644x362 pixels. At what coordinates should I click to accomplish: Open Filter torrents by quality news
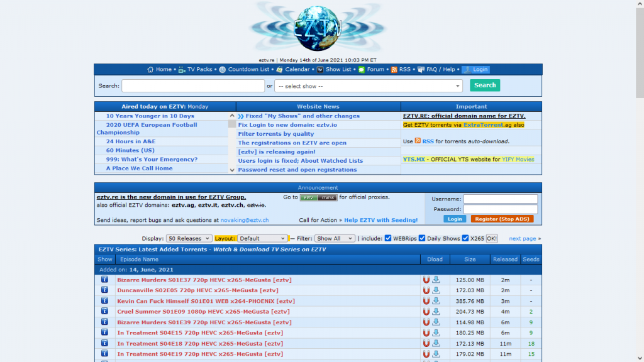click(276, 134)
